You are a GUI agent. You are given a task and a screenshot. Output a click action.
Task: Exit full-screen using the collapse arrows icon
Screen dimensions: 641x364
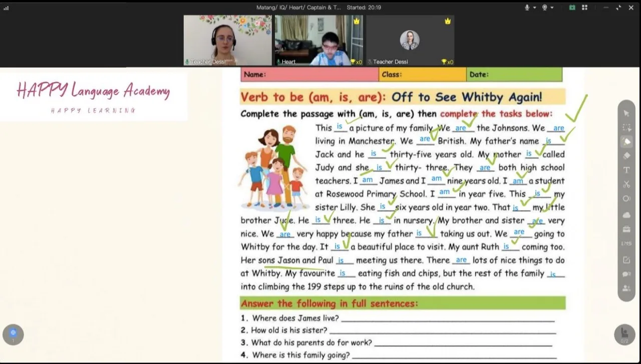coord(618,8)
